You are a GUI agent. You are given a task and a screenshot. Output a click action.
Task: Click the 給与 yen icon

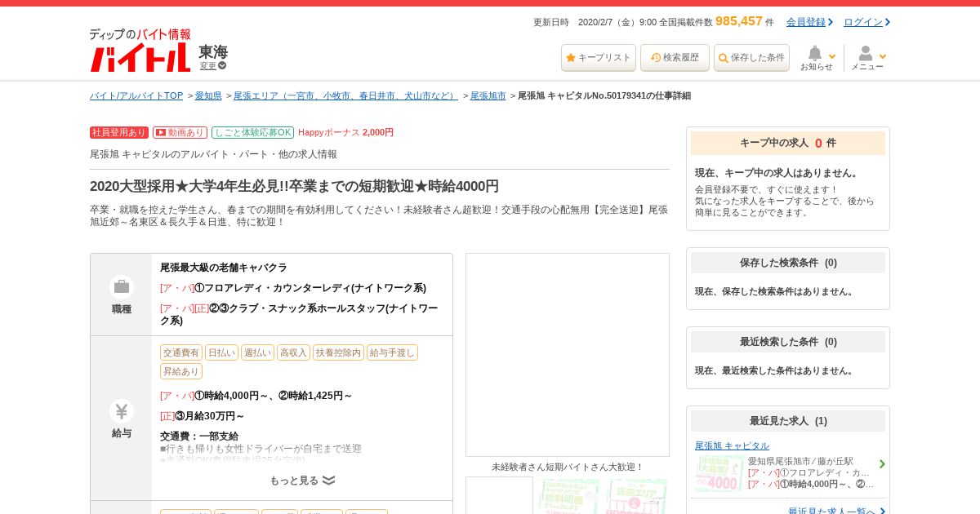click(x=122, y=411)
